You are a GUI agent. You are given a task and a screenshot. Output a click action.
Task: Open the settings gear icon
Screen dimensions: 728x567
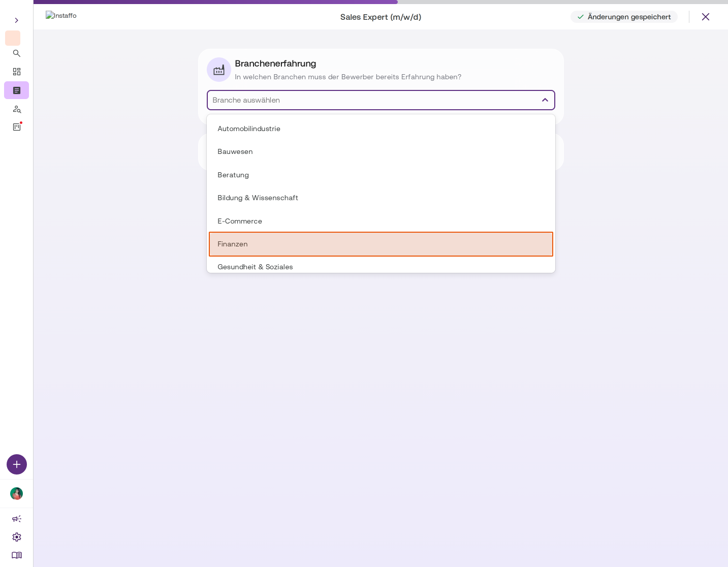(x=17, y=537)
